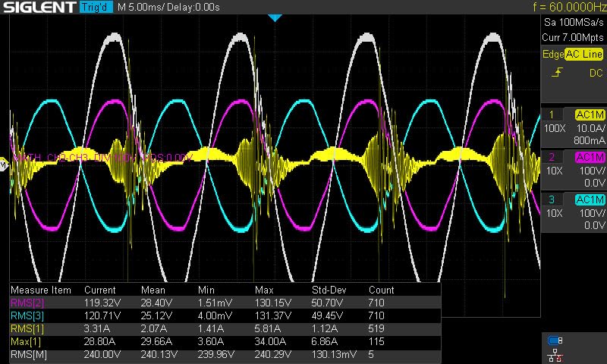This screenshot has height=364, width=607.
Task: Click the Mean column header
Action: pyautogui.click(x=153, y=290)
